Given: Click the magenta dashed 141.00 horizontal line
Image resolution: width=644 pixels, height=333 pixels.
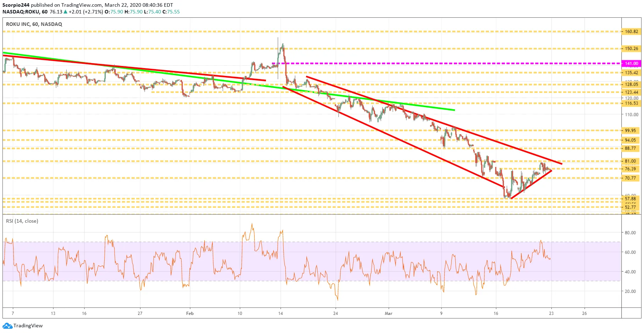Looking at the screenshot, I should [446, 63].
